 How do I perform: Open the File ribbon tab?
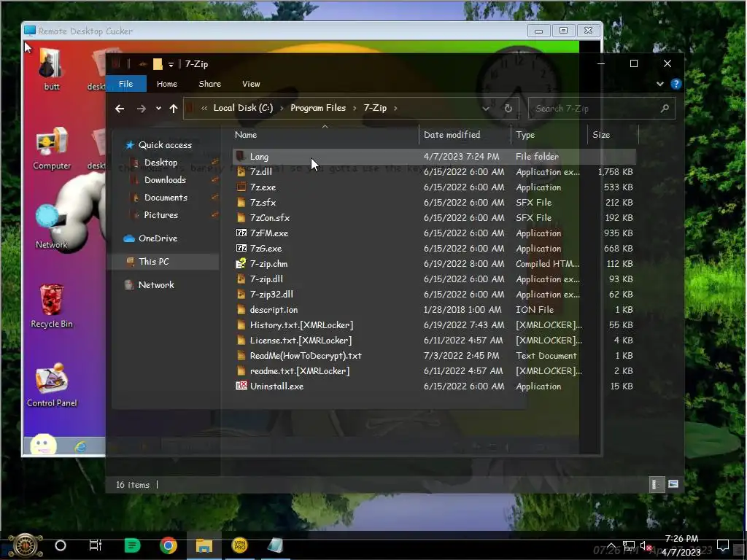tap(125, 84)
